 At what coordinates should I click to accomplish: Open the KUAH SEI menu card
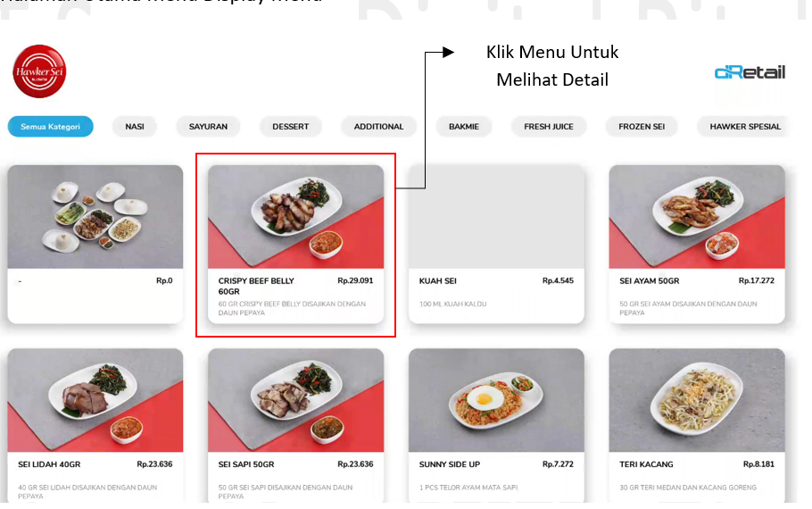click(496, 244)
